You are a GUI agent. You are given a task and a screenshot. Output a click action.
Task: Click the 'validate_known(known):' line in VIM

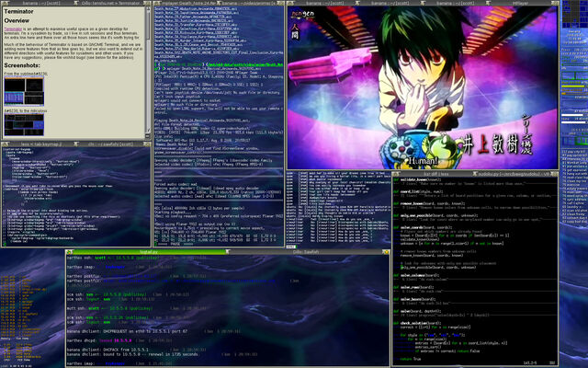tap(415, 179)
